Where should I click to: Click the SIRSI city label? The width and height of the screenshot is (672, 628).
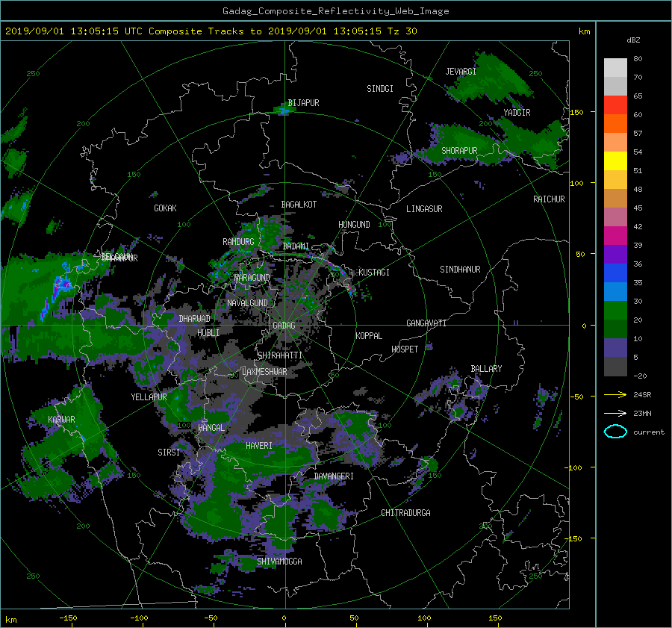coord(169,453)
